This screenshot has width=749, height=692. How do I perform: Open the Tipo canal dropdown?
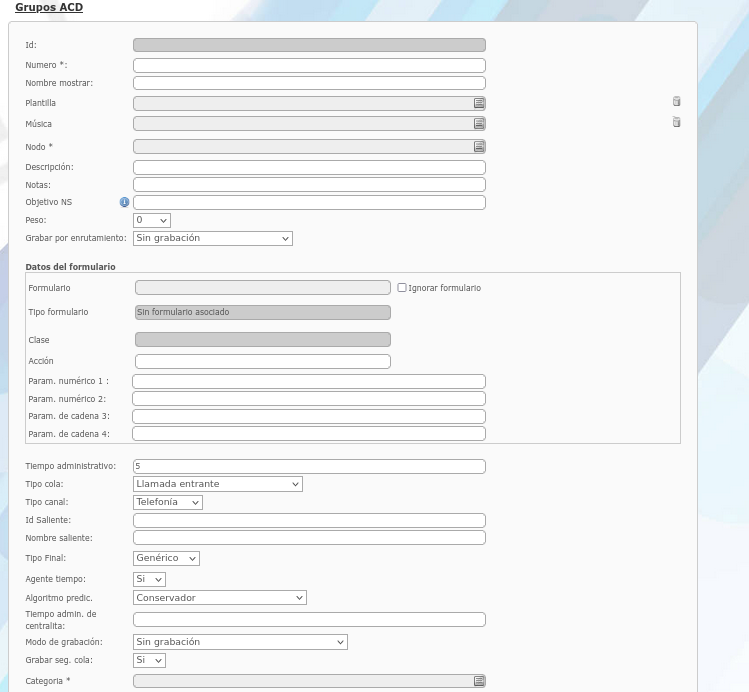coord(168,502)
